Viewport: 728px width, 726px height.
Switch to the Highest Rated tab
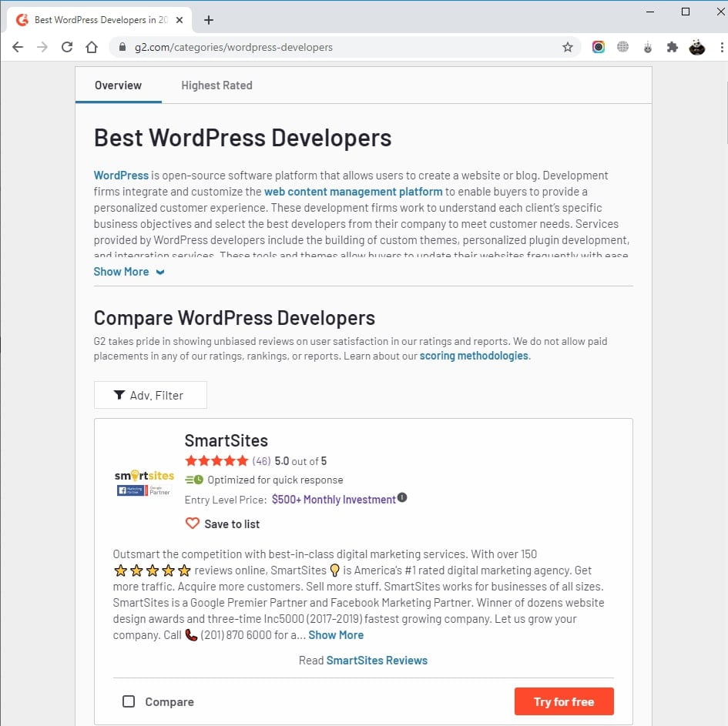coord(216,85)
